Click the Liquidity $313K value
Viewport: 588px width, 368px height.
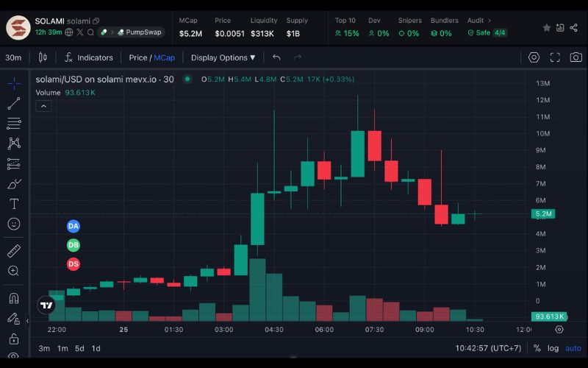tap(262, 34)
